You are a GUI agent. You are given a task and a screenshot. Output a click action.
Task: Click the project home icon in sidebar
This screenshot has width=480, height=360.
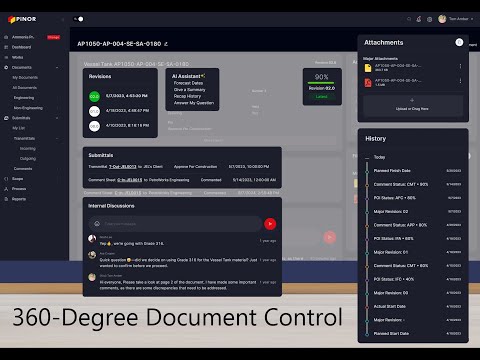(6, 37)
